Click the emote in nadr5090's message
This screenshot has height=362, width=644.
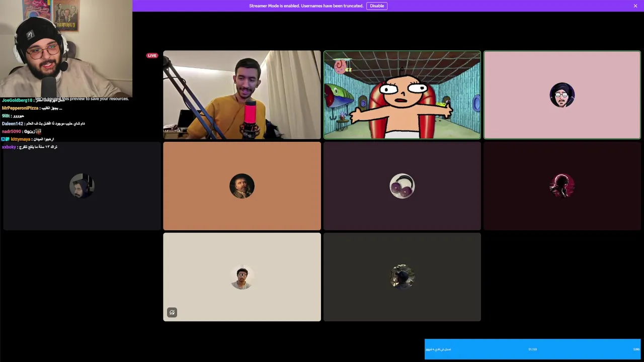tap(38, 131)
